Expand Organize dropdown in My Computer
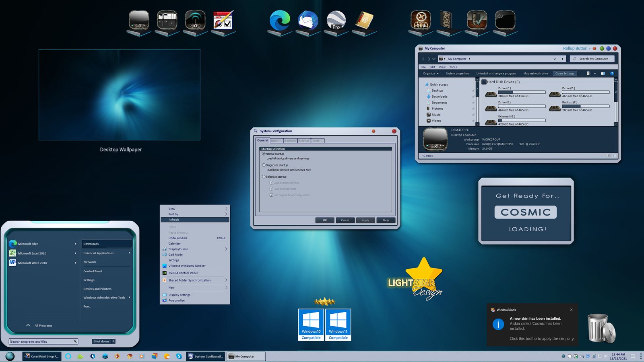 [x=431, y=73]
